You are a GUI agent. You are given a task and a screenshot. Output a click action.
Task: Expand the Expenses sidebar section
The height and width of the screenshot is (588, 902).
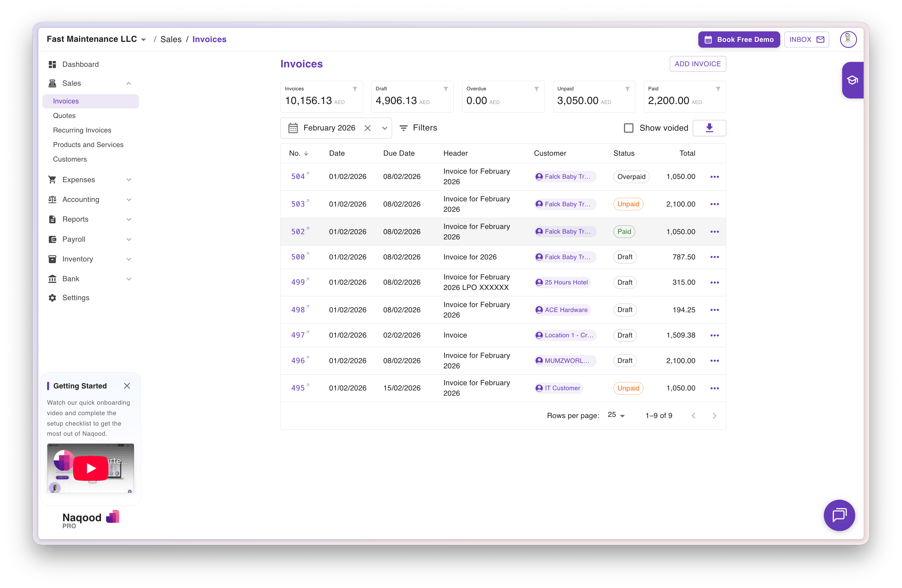coord(129,180)
